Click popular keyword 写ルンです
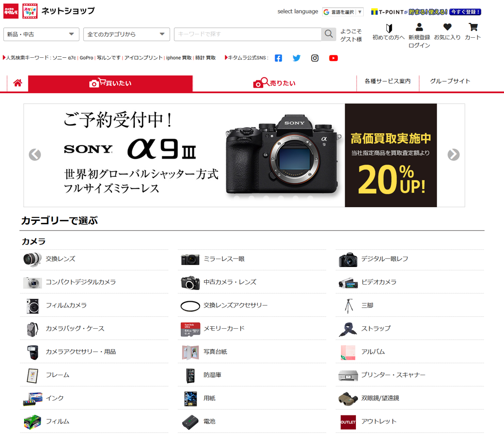The width and height of the screenshot is (504, 434). click(109, 58)
